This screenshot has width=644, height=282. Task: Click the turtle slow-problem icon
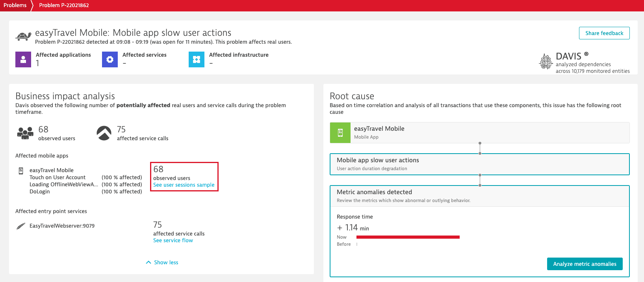pos(23,36)
